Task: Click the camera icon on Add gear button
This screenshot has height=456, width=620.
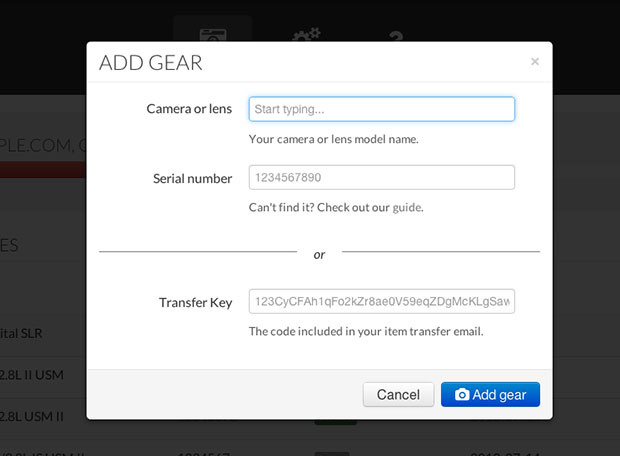Action: coord(462,394)
